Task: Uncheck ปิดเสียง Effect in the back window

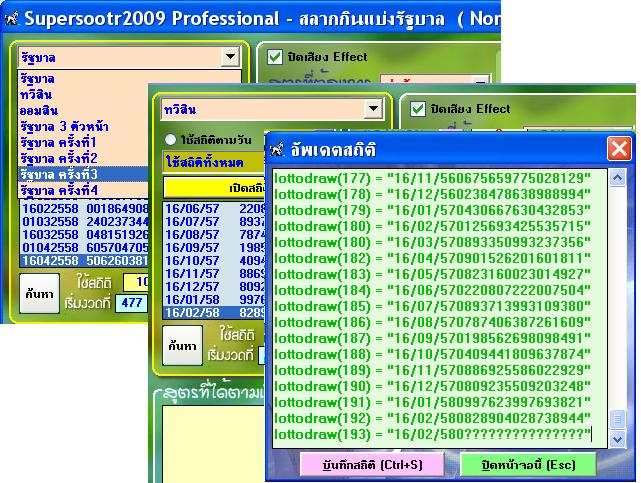Action: (x=275, y=57)
